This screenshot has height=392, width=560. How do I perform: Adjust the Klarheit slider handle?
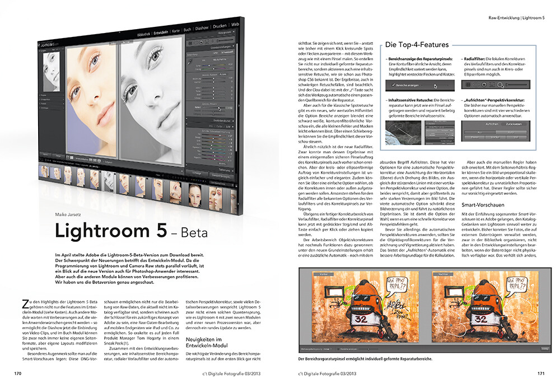pos(219,108)
